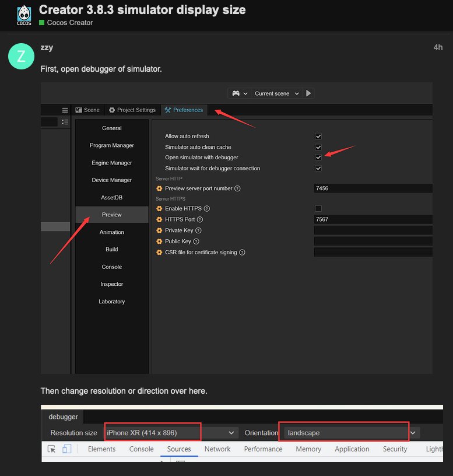Click help icon next to HTTPS Port
Viewport: 453px width, 476px height.
pos(199,219)
